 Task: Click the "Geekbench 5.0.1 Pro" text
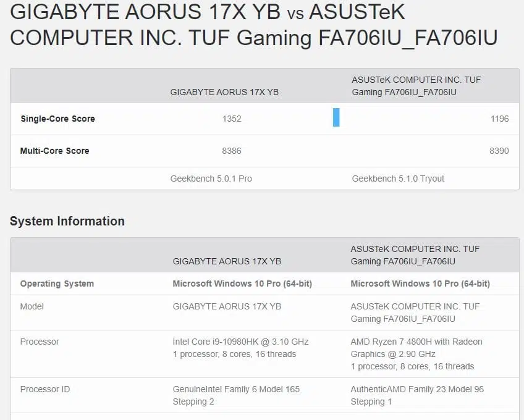pos(211,178)
